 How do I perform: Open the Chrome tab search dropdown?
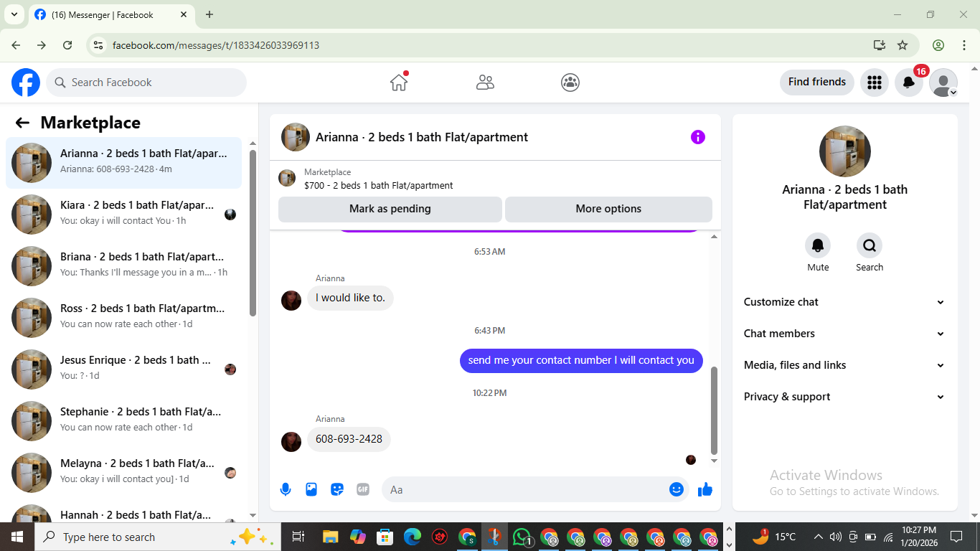[x=14, y=14]
